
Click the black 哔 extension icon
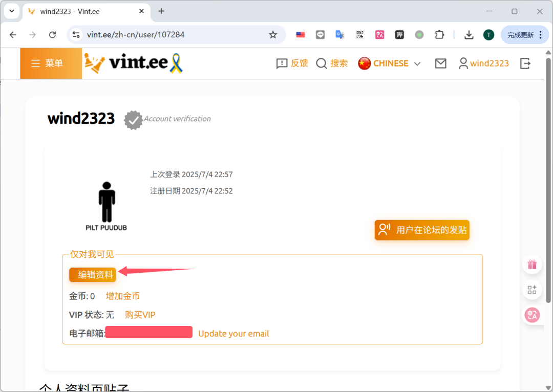(399, 35)
